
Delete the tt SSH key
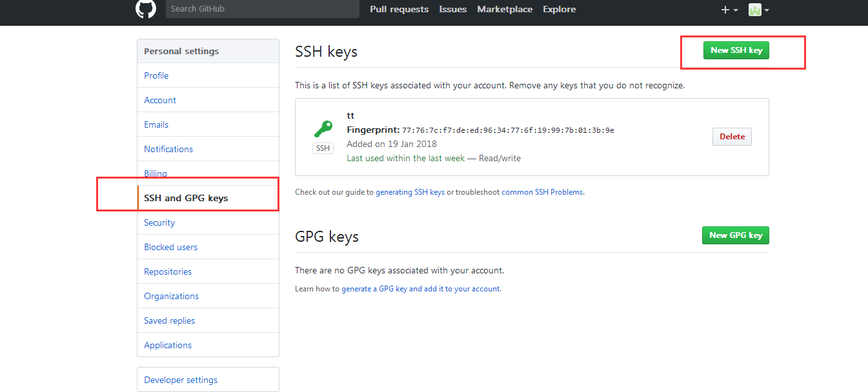pyautogui.click(x=732, y=137)
